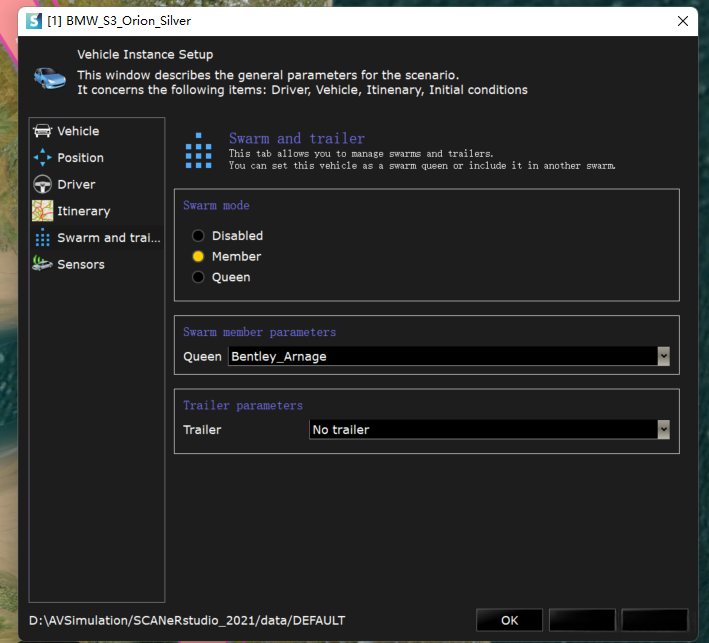The image size is (709, 643).
Task: Click the Sensors car icon
Action: point(43,264)
